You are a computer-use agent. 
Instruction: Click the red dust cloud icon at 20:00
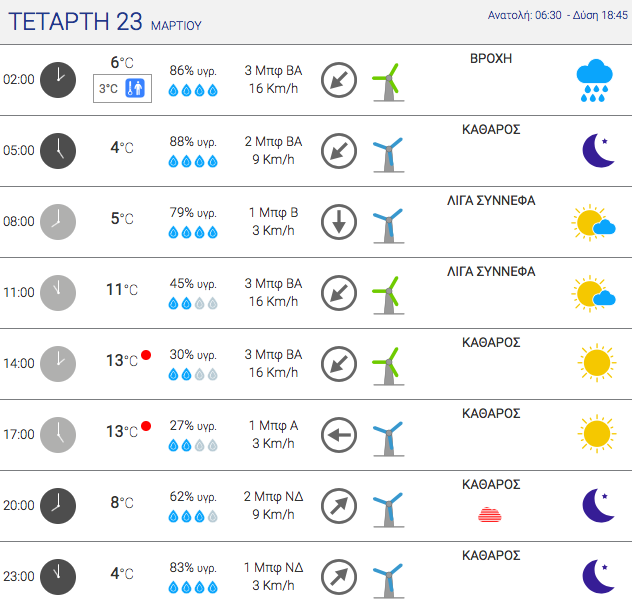(x=490, y=515)
